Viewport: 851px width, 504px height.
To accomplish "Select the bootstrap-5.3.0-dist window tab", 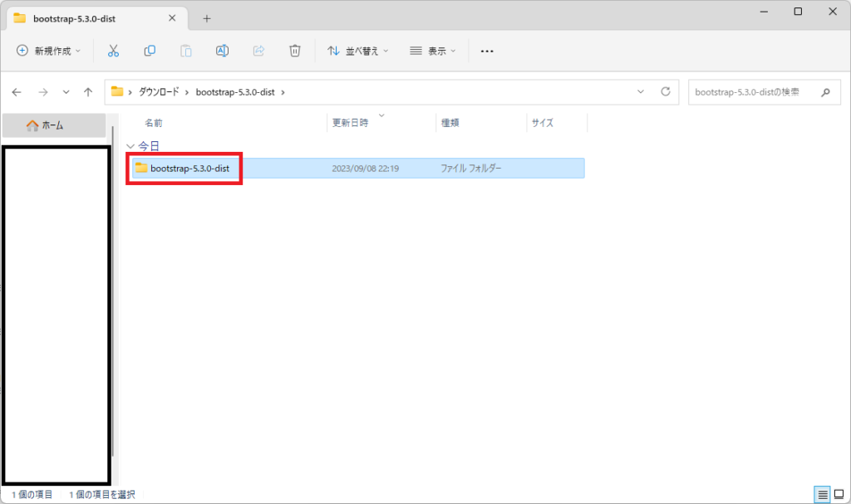I will tap(97, 18).
